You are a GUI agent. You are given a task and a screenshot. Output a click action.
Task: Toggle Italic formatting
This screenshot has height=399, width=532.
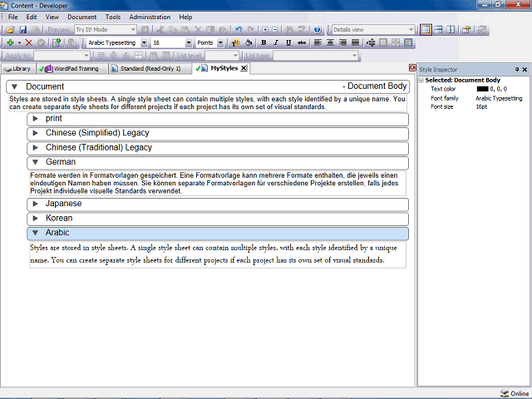[276, 42]
